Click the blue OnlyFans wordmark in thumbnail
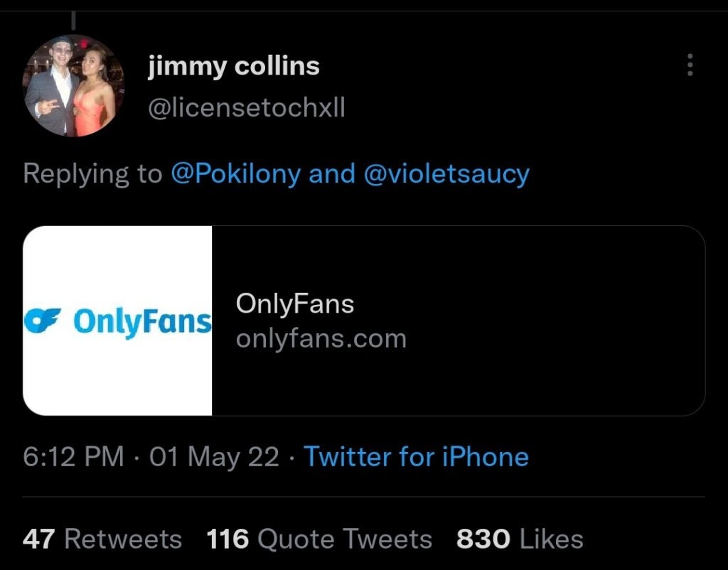This screenshot has width=728, height=570. [142, 322]
